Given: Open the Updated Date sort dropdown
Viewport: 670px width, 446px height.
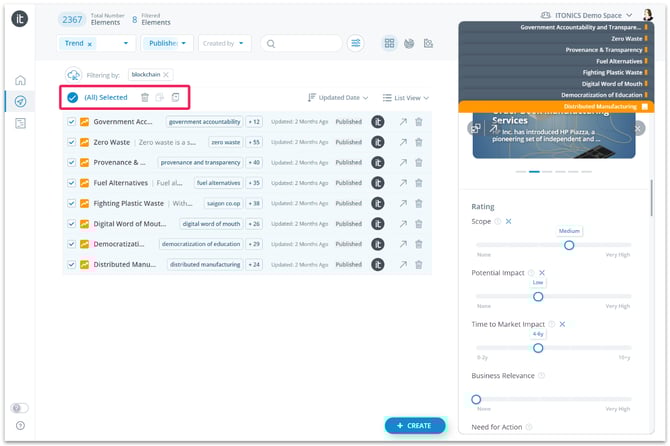Looking at the screenshot, I should tap(338, 98).
